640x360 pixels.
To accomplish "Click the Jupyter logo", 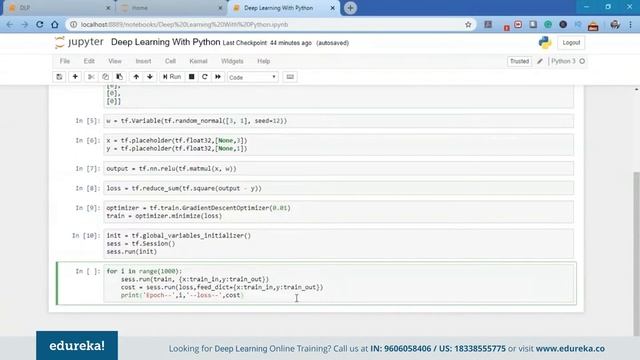I will (79, 42).
